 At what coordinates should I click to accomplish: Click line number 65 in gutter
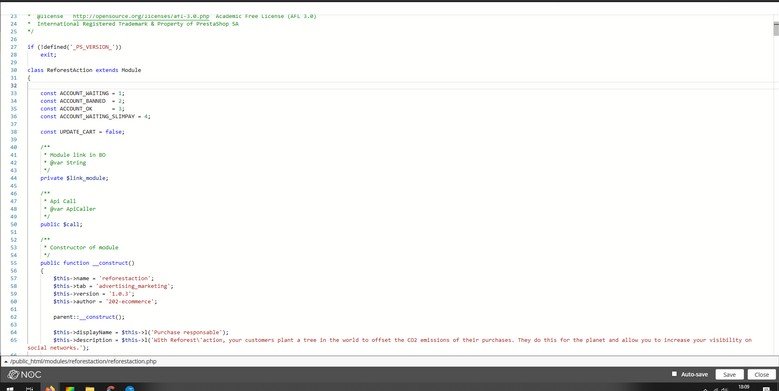coord(13,340)
